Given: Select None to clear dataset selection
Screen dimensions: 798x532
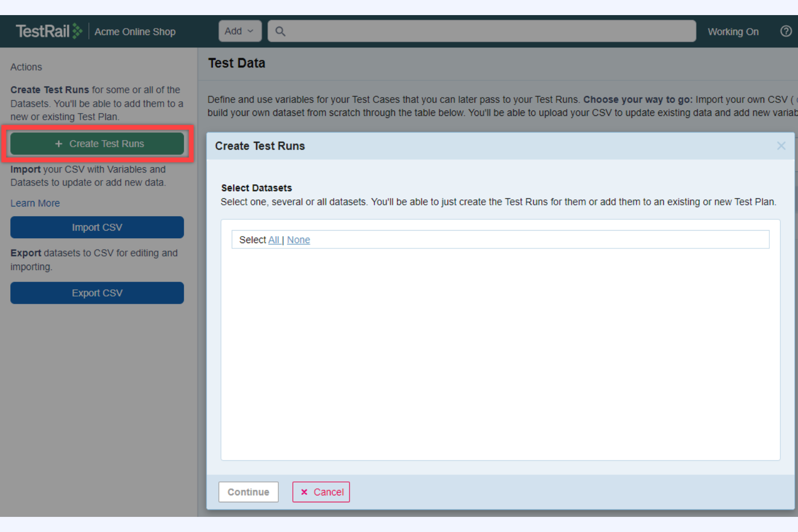Looking at the screenshot, I should point(298,239).
